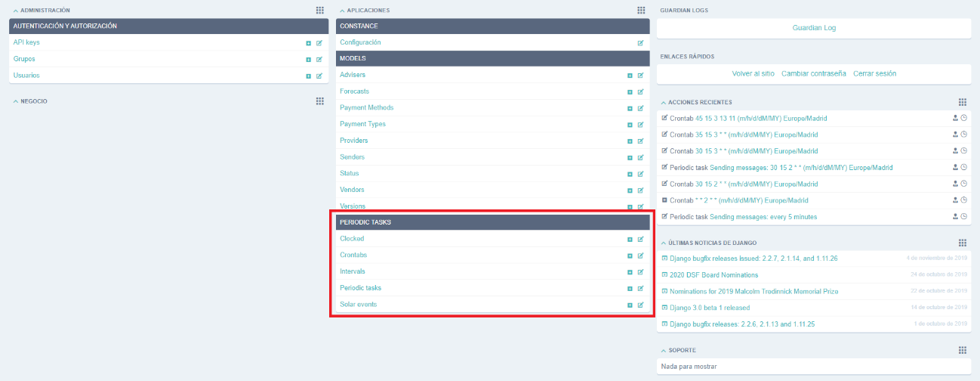Click the Autenticación y Autorización section header
The height and width of the screenshot is (381, 980).
click(169, 26)
